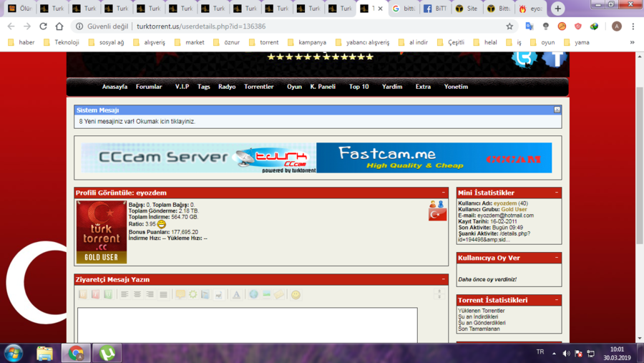This screenshot has height=363, width=644.
Task: Open Forumlar in the site menu
Action: 149,87
